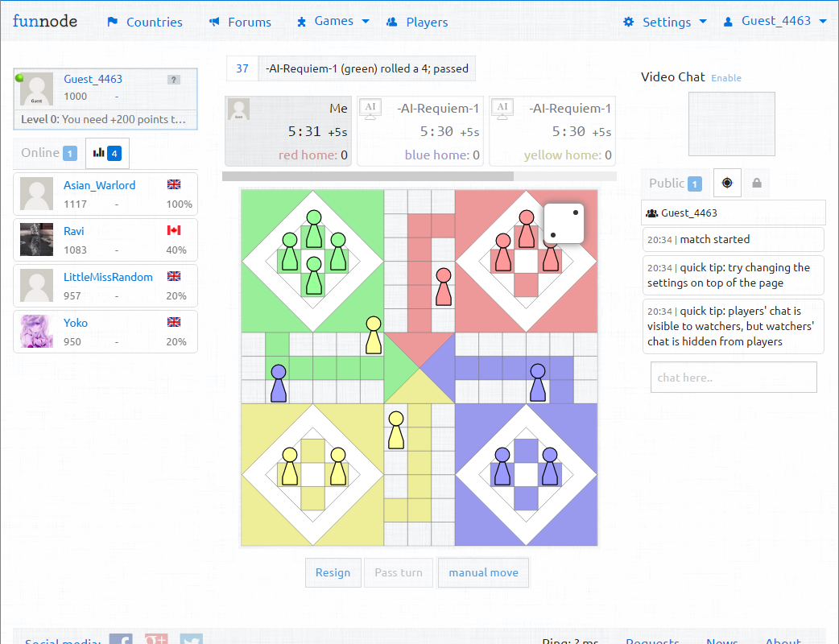This screenshot has height=644, width=839.
Task: Click the Forums megaphone icon
Action: [214, 22]
